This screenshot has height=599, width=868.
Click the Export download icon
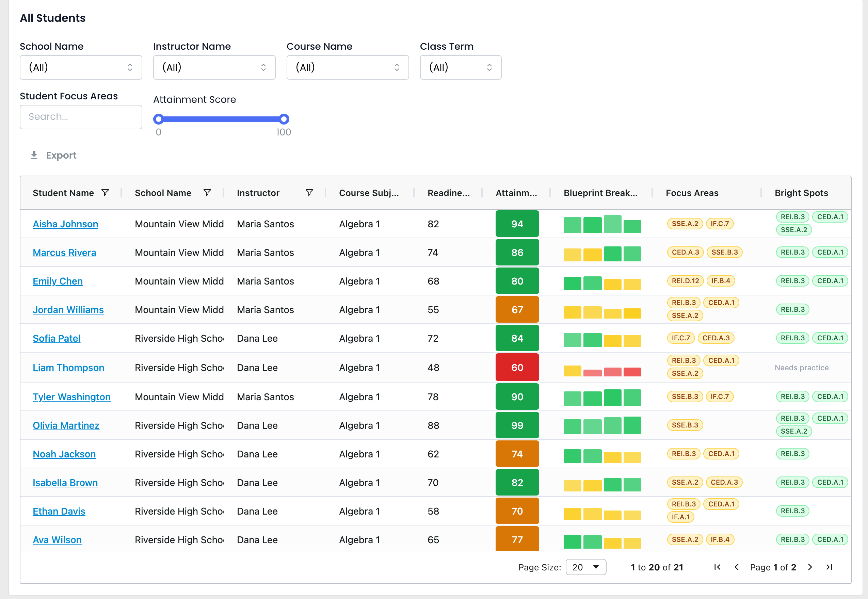coord(34,155)
